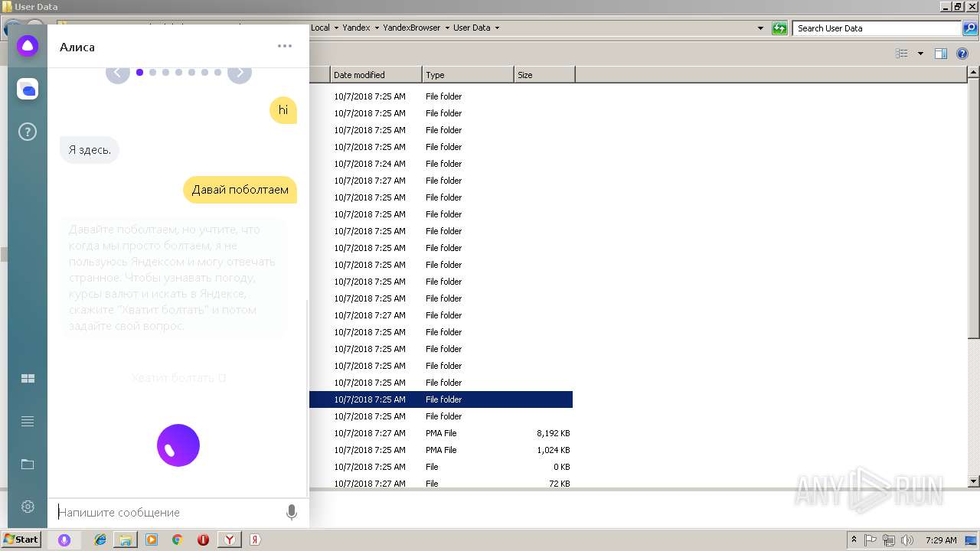Select the 8,192 KB PMA File row
Screen dimensions: 980x551
click(x=441, y=433)
